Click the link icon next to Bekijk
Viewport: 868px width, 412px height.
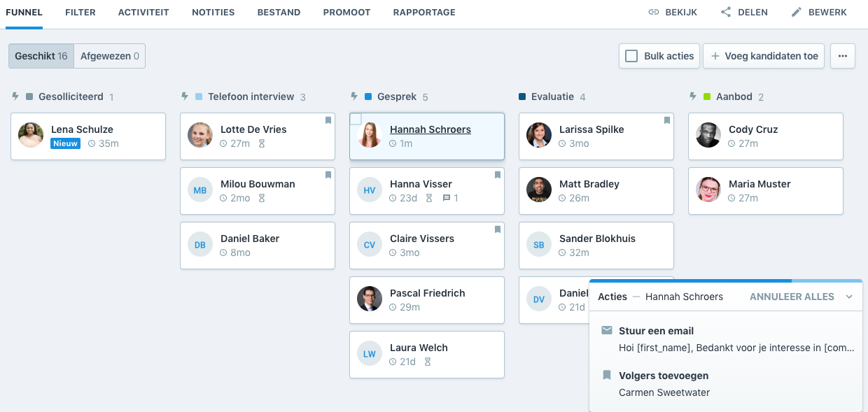click(x=654, y=13)
